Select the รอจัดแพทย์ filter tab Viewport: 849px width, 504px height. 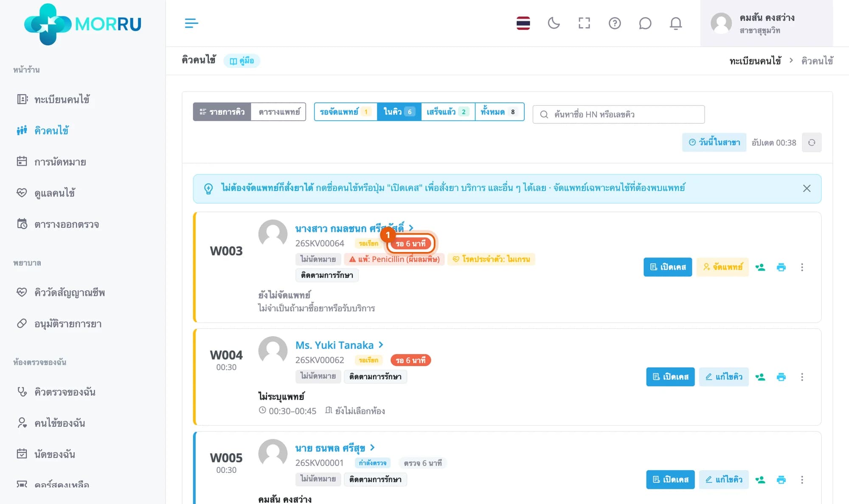pos(346,112)
